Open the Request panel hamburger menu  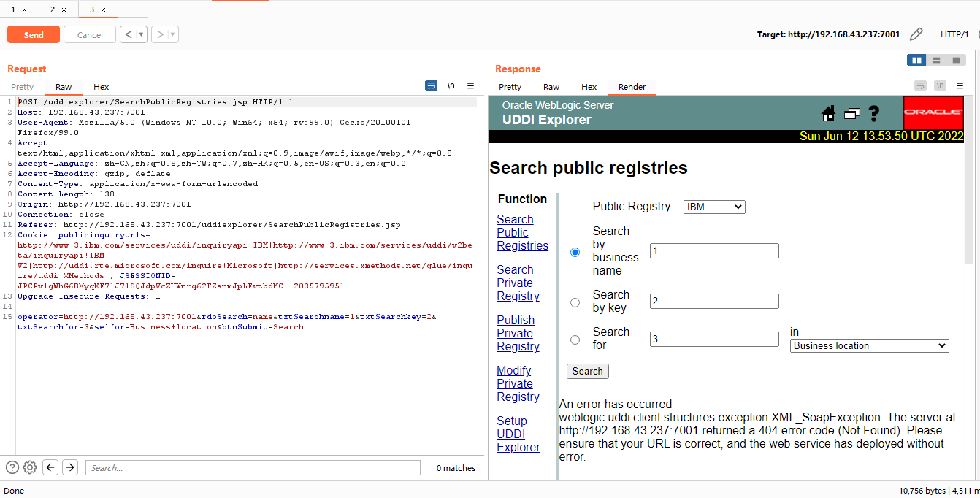(470, 85)
